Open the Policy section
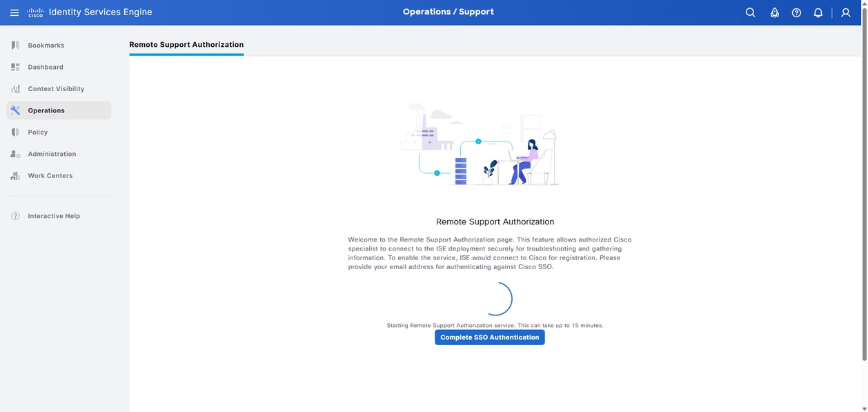 [38, 132]
